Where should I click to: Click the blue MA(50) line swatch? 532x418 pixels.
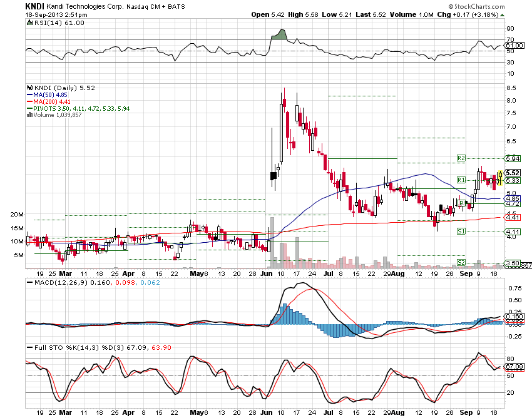pyautogui.click(x=29, y=95)
